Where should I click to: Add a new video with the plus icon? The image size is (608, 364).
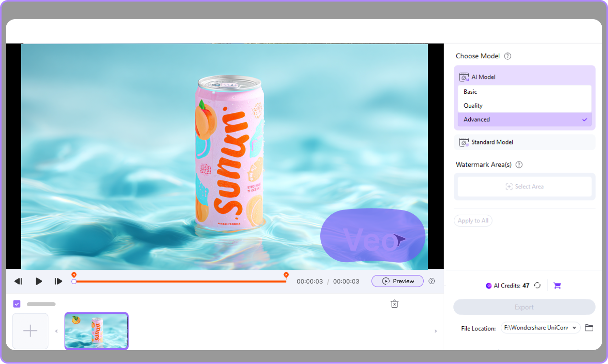(x=30, y=331)
